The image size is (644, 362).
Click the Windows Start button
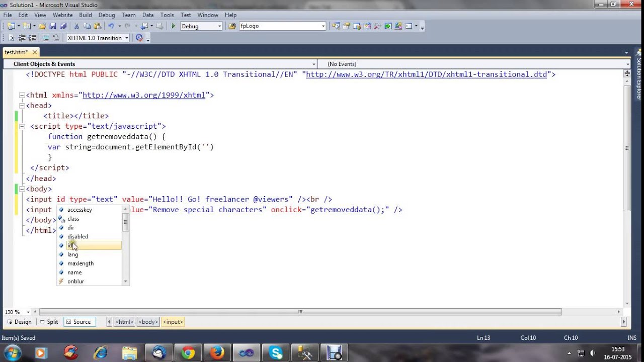pos(12,353)
